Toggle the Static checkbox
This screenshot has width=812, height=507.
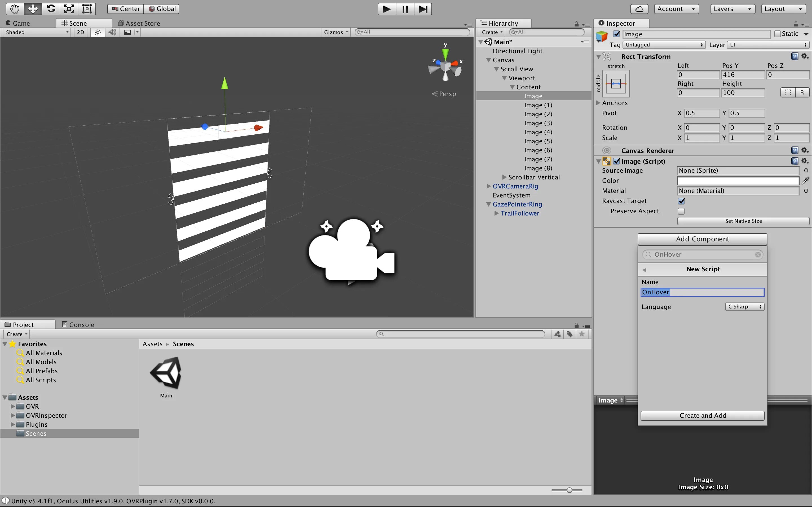(777, 34)
